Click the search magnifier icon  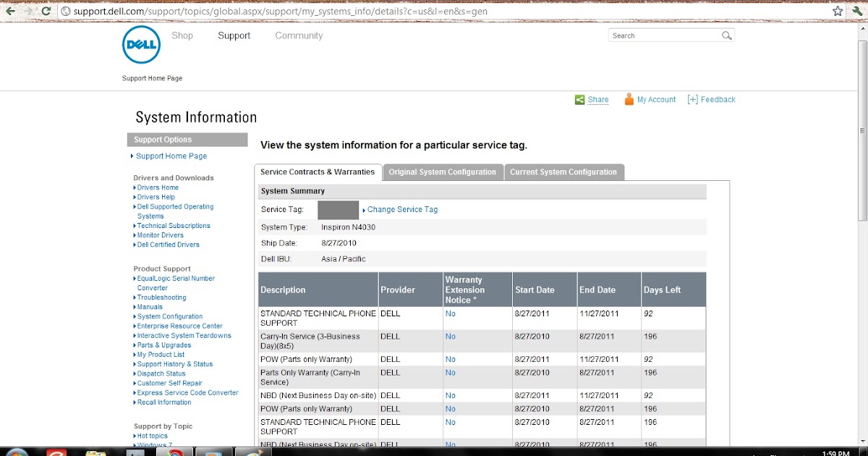point(727,35)
